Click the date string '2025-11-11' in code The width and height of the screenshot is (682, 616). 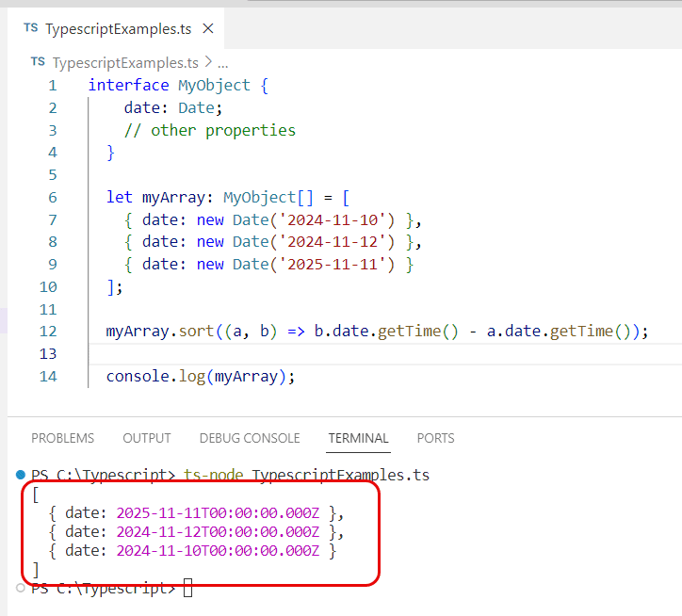tap(333, 265)
